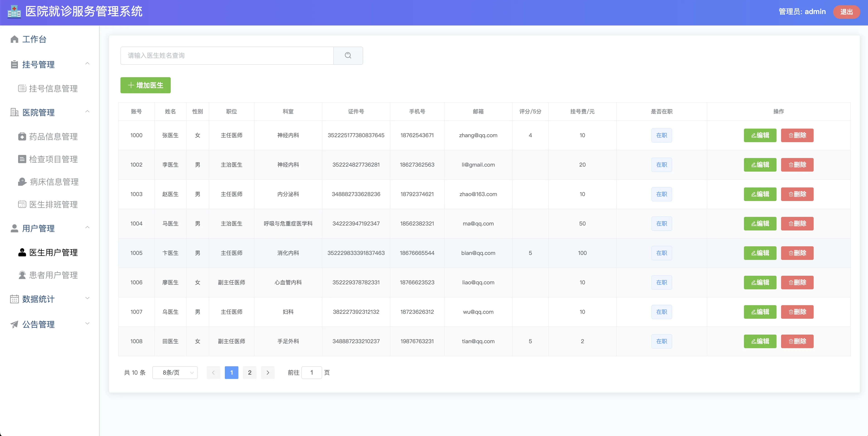The height and width of the screenshot is (436, 868).
Task: Click the home icon beside 工作台
Action: click(14, 39)
